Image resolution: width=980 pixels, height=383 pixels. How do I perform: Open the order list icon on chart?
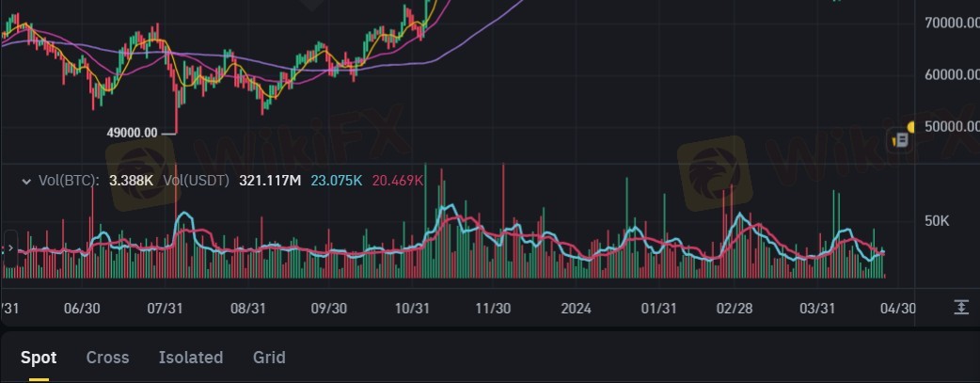pos(900,139)
